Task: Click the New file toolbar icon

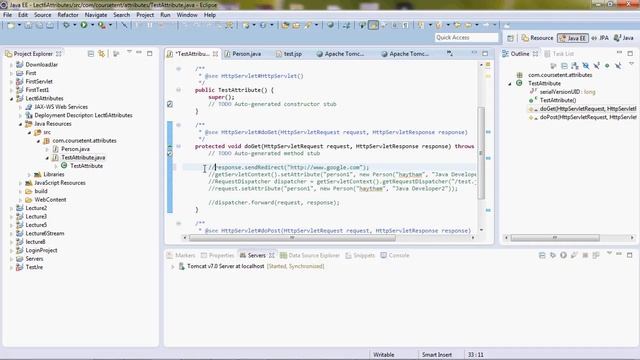Action: 11,25
